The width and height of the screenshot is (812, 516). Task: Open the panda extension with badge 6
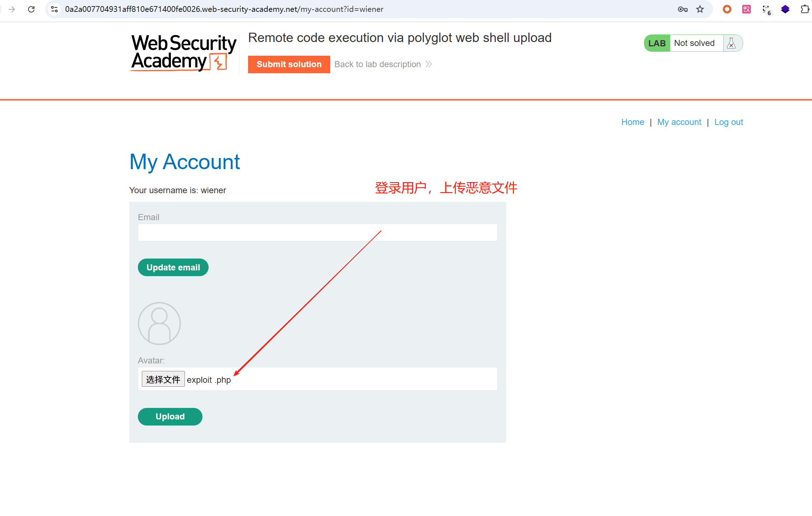point(766,10)
